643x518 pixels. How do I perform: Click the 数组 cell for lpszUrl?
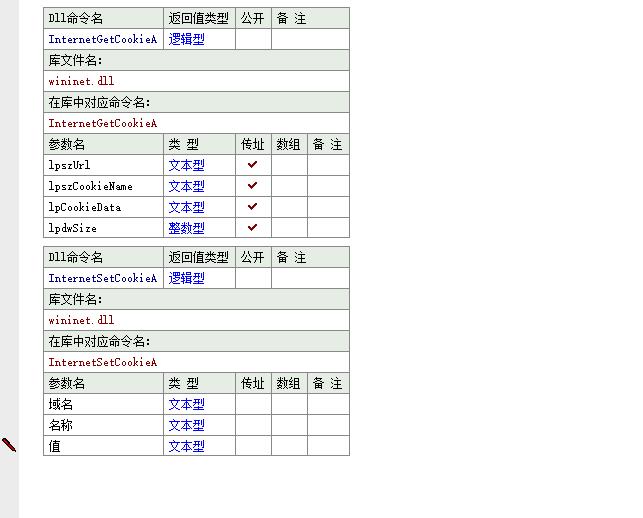(x=289, y=165)
